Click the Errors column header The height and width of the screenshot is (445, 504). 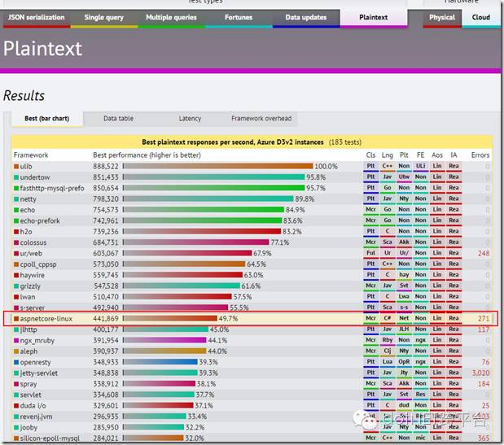480,155
